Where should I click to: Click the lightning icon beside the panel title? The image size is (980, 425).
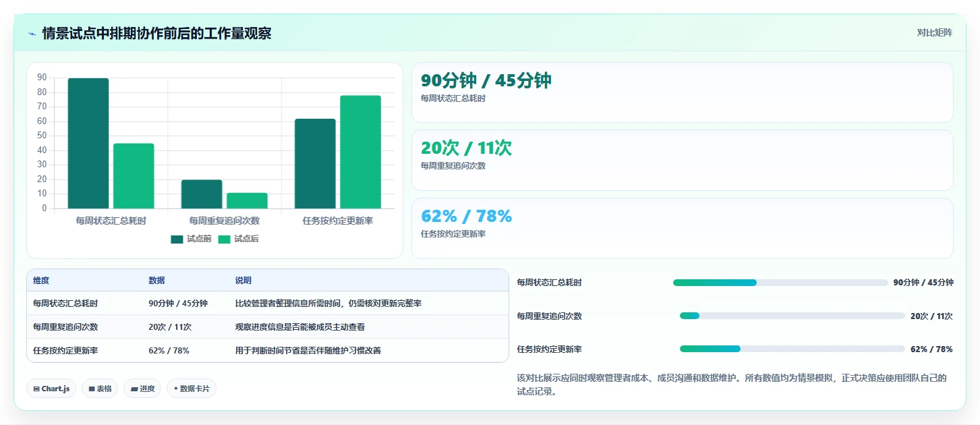(x=32, y=34)
